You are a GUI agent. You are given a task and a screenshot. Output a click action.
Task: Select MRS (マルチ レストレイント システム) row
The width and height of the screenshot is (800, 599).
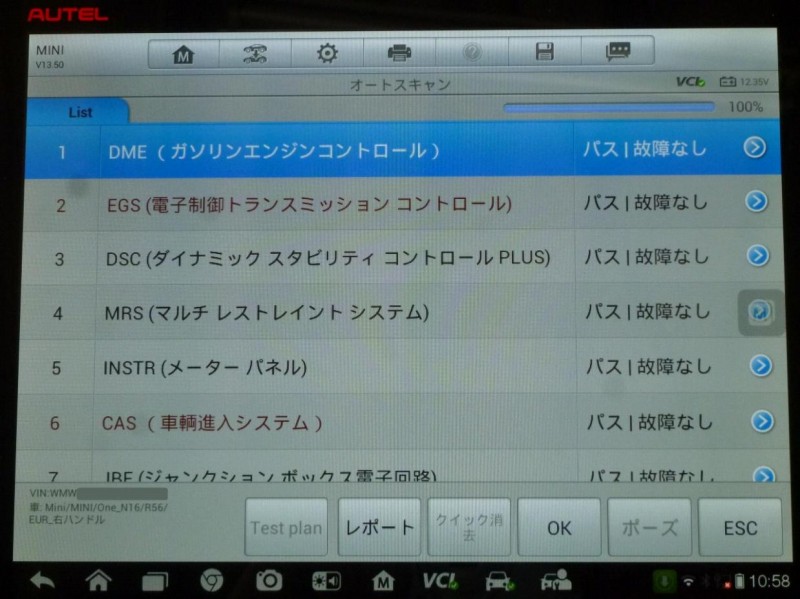[403, 312]
